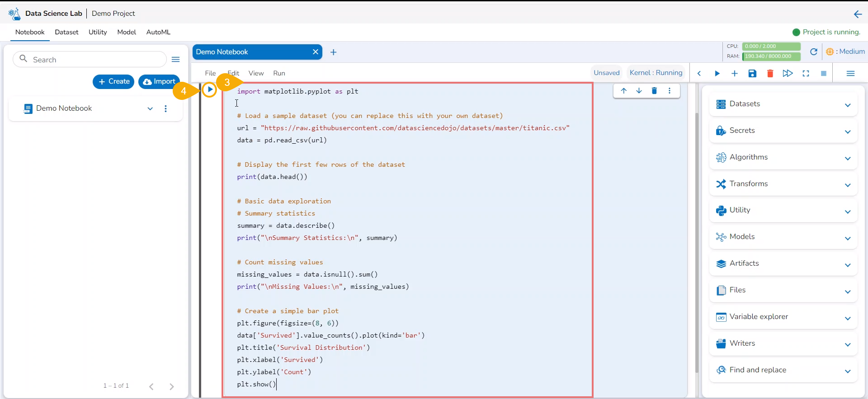Close the Demo Notebook tab

pyautogui.click(x=316, y=52)
